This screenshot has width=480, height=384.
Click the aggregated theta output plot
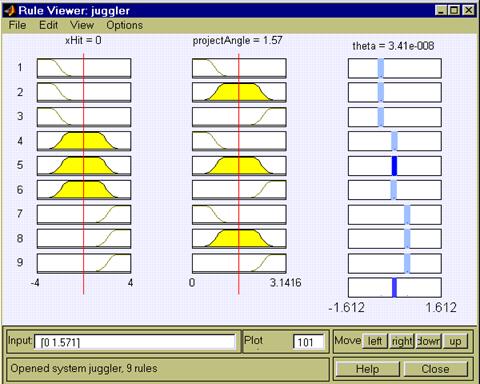[395, 288]
